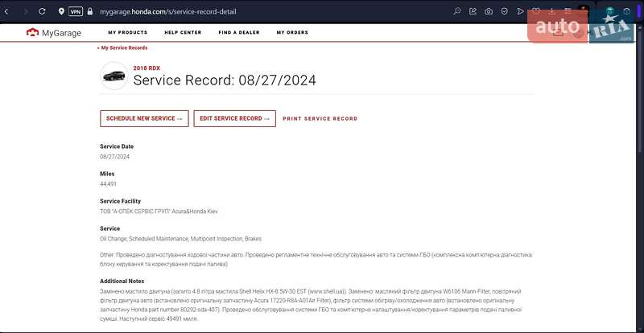Click the snapshot camera icon
This screenshot has height=333, width=644.
click(x=489, y=12)
